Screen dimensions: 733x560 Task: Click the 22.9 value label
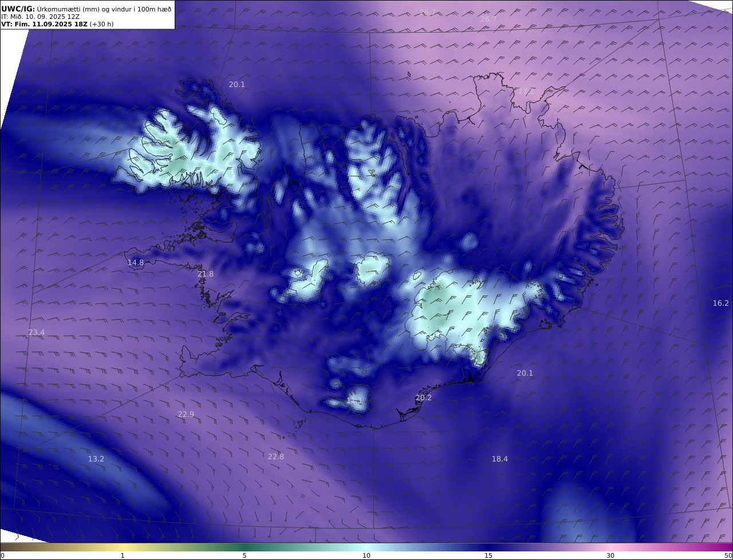186,414
